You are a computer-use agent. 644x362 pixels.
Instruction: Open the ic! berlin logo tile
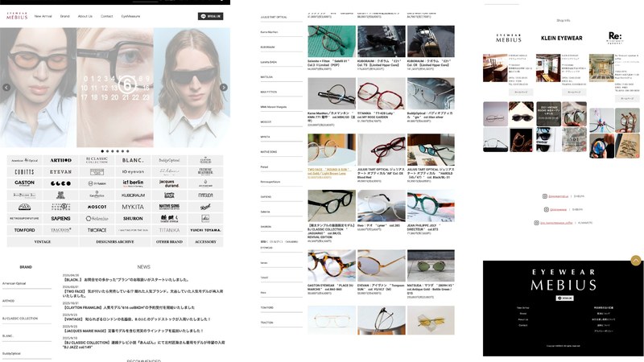133,183
